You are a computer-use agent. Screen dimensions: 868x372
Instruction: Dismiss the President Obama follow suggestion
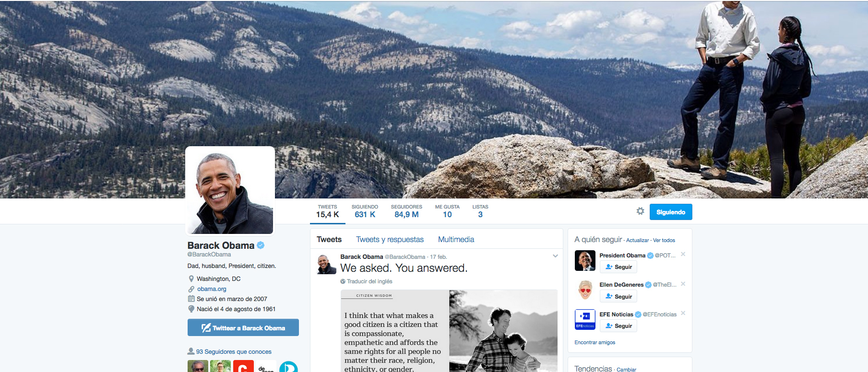pos(683,255)
